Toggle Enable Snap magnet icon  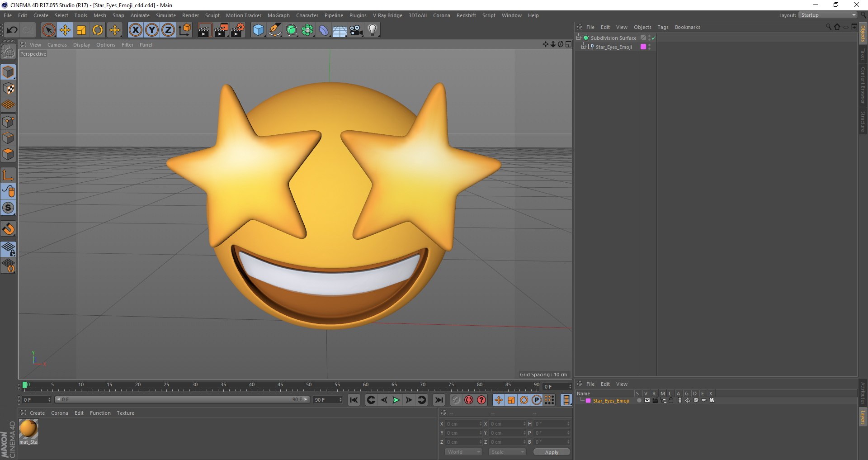click(x=8, y=229)
